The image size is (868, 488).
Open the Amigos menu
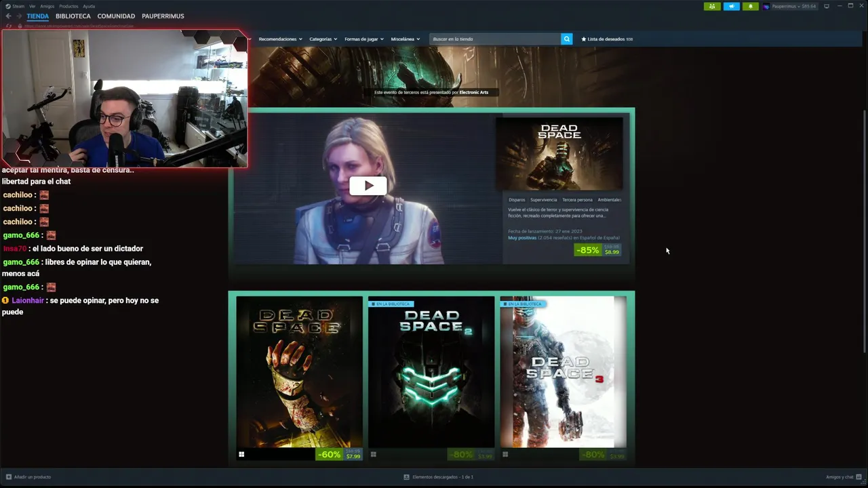click(47, 6)
